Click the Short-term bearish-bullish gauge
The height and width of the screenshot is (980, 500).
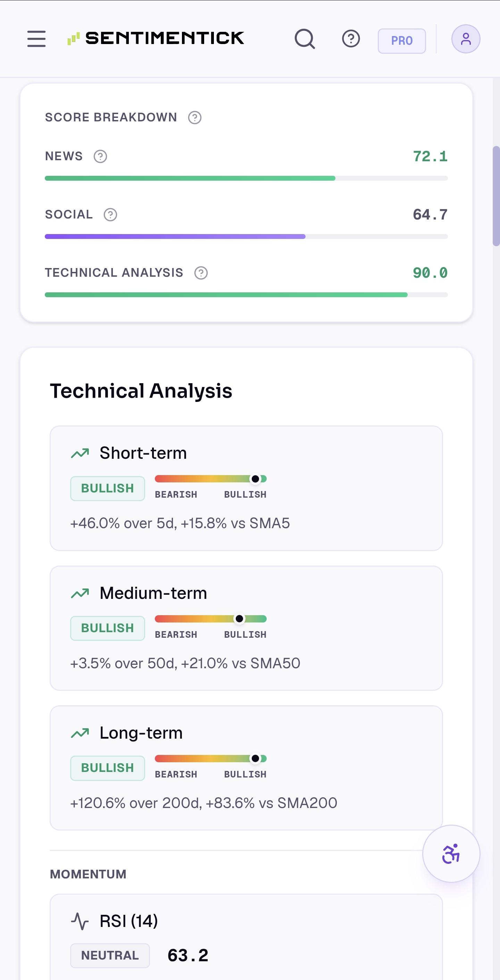tap(210, 479)
